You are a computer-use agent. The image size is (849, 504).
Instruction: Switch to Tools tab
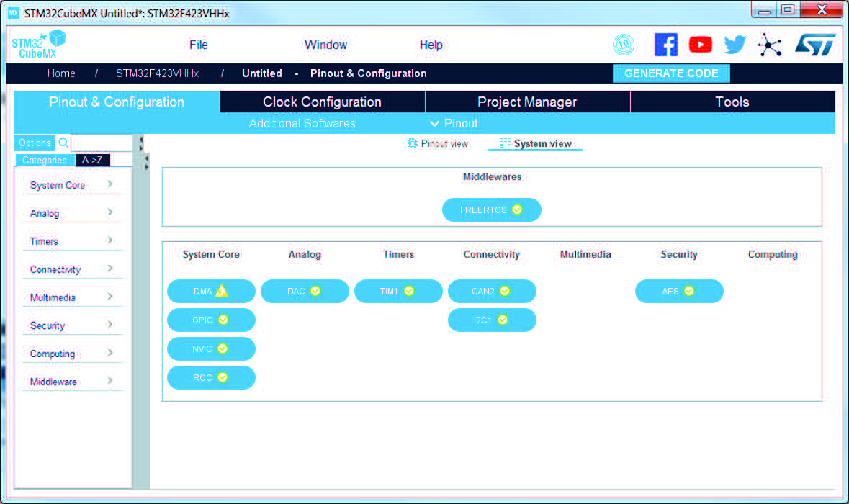click(x=732, y=102)
